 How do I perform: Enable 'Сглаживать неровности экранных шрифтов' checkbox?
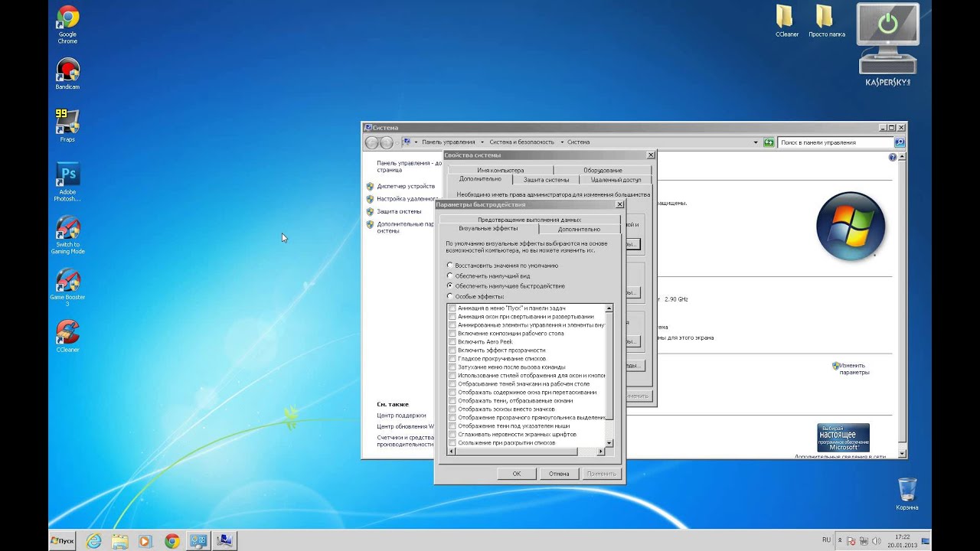click(x=452, y=434)
